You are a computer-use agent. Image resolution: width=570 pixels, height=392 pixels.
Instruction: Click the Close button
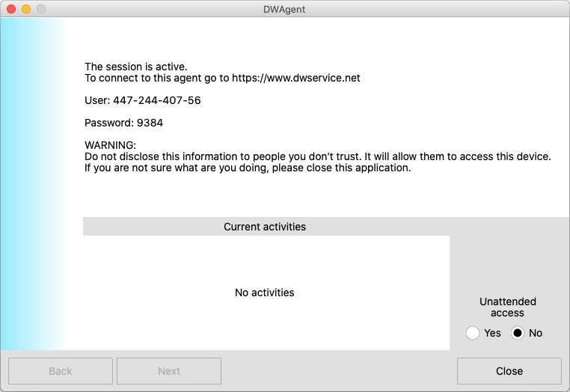[x=509, y=371]
